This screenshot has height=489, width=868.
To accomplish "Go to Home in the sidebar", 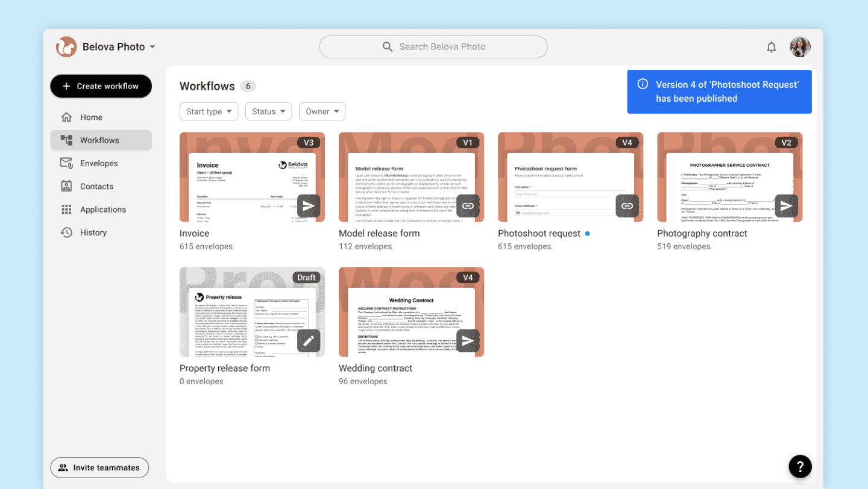I will click(101, 117).
